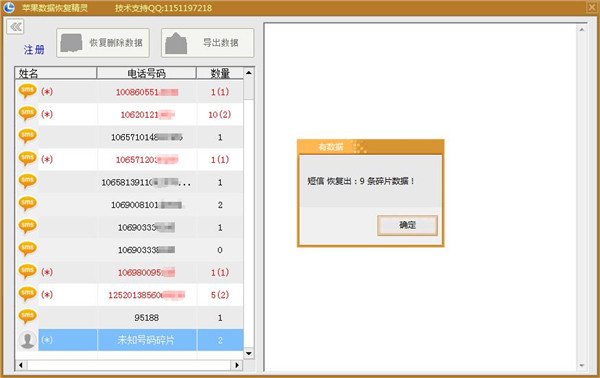This screenshot has height=378, width=600.
Task: Click the sms icon for 1065813911 row
Action: 28,182
